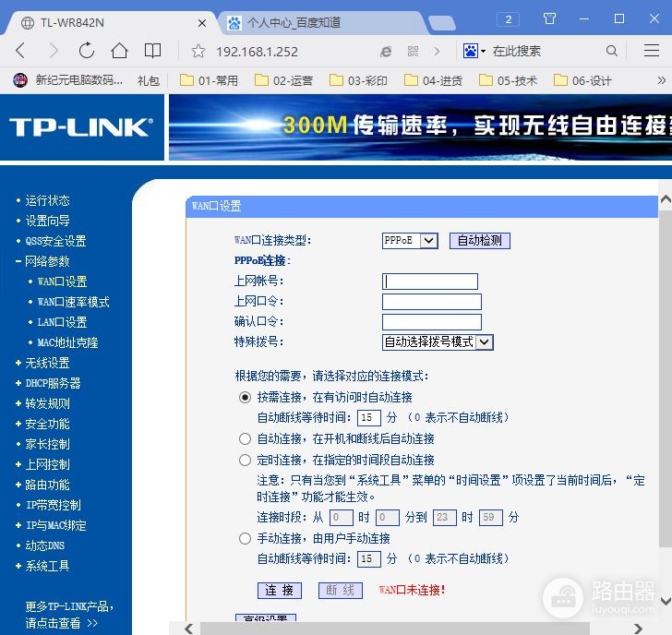The height and width of the screenshot is (635, 672).
Task: Click the IE compatibility mode icon
Action: coord(386,52)
